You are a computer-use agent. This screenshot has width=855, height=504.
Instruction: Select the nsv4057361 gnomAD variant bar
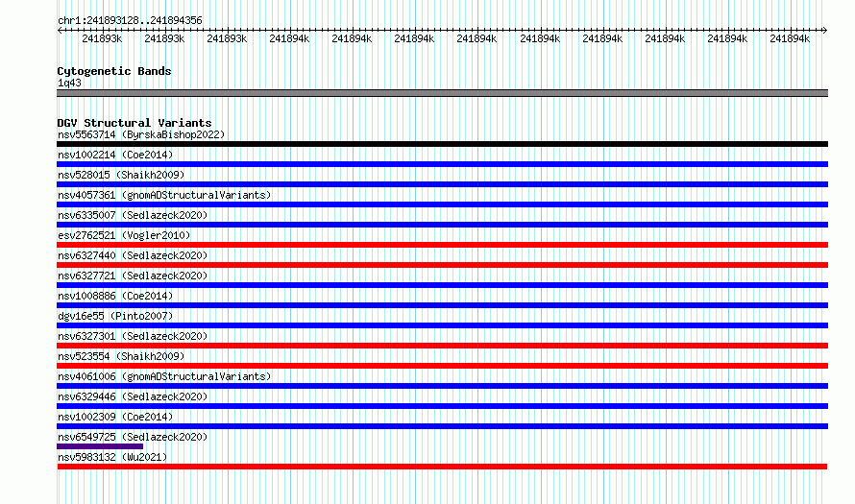[x=442, y=204]
